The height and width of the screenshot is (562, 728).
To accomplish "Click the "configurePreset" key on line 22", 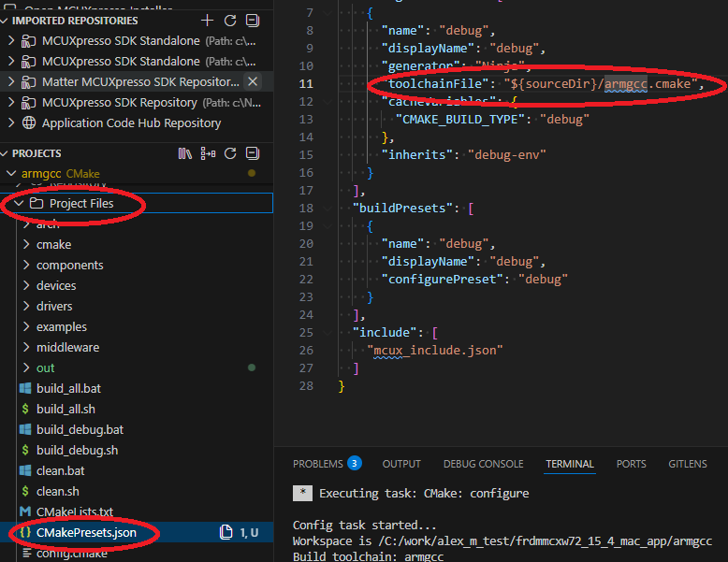I will click(443, 279).
